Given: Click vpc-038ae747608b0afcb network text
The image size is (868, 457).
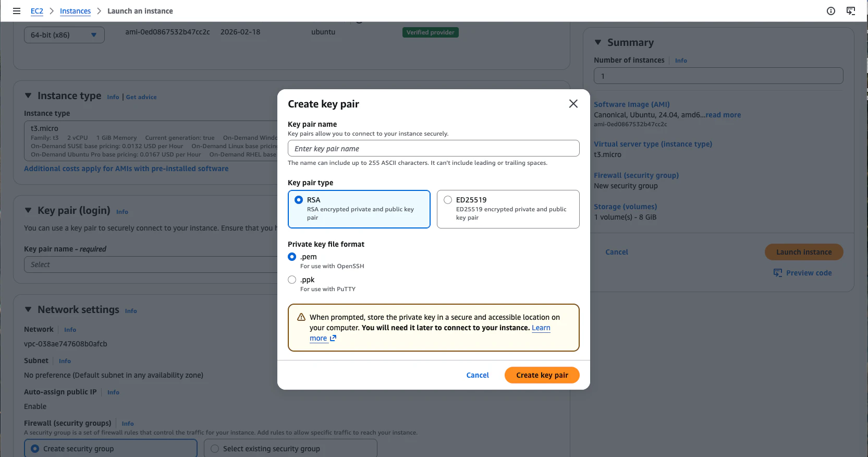Looking at the screenshot, I should coord(66,344).
